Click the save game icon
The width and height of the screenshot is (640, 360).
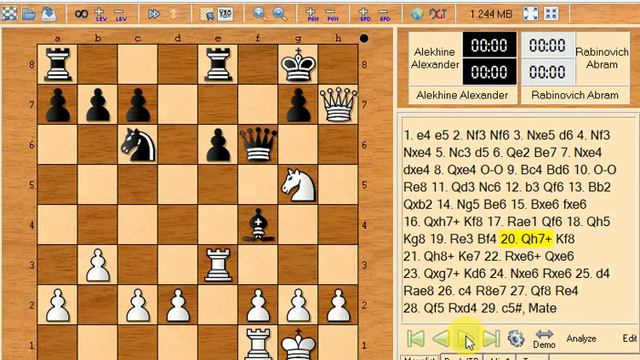coord(49,14)
